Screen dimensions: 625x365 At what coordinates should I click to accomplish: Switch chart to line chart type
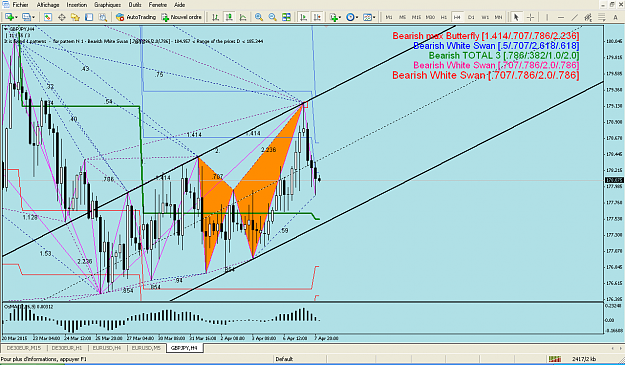[x=243, y=17]
